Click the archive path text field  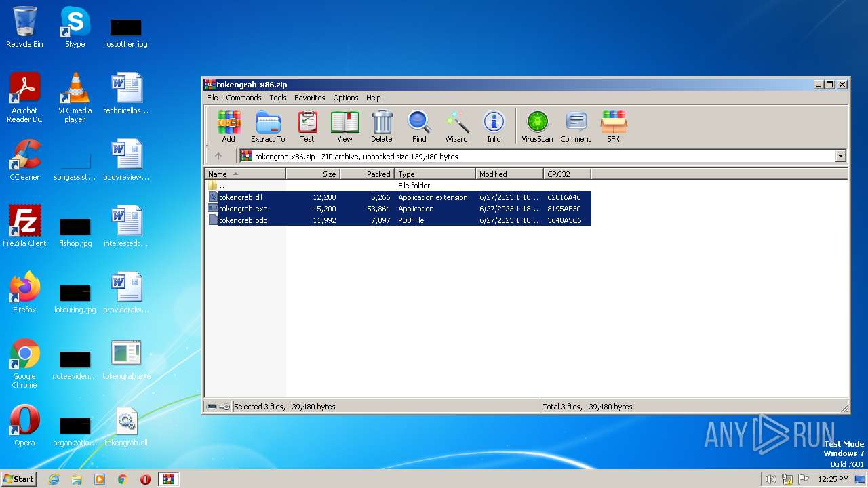pos(537,156)
